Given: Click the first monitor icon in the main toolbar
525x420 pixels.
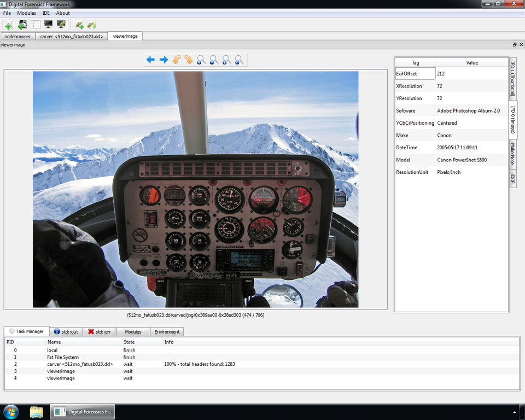Looking at the screenshot, I should [x=48, y=25].
